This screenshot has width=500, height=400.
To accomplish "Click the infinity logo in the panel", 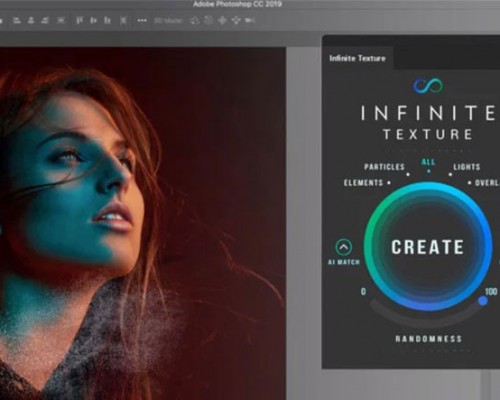I will pyautogui.click(x=428, y=86).
